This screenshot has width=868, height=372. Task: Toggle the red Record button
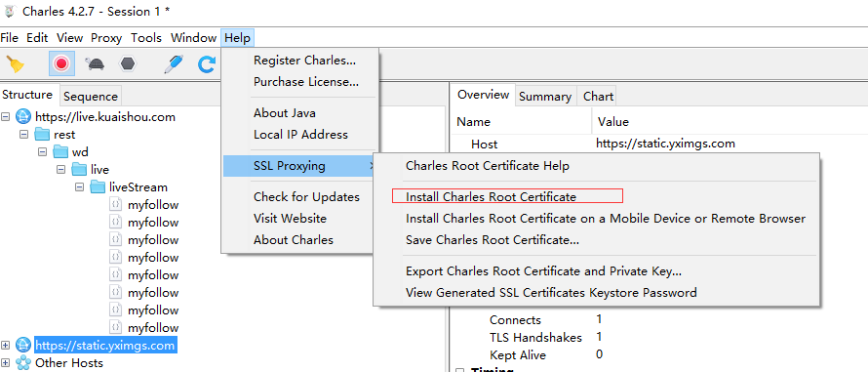click(x=60, y=64)
